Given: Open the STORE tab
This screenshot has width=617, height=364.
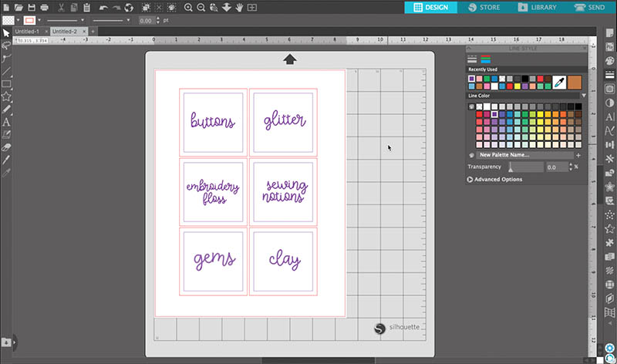Looking at the screenshot, I should coord(484,7).
